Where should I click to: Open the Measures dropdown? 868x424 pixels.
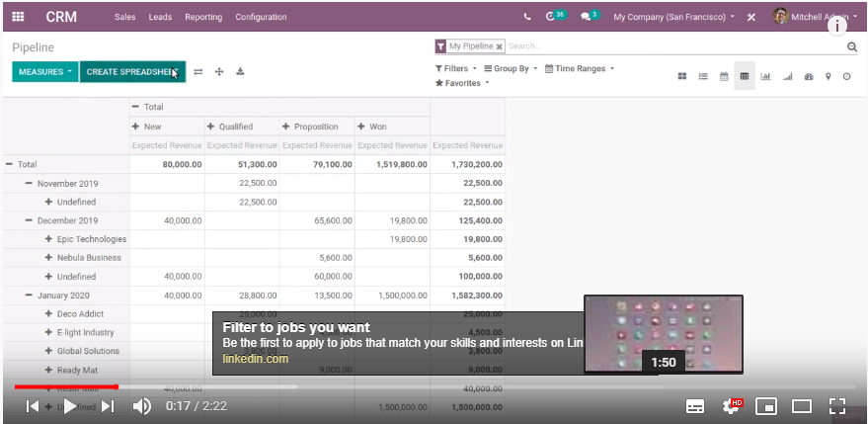[x=44, y=72]
